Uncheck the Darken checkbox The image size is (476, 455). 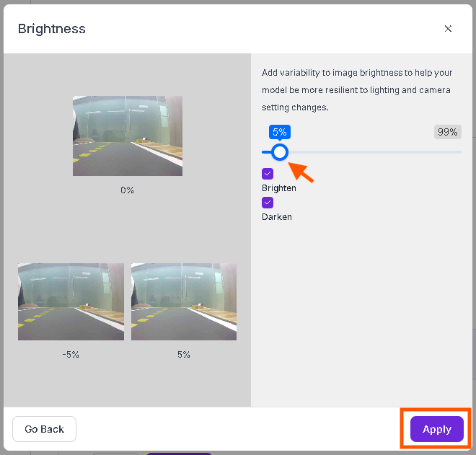click(x=268, y=203)
